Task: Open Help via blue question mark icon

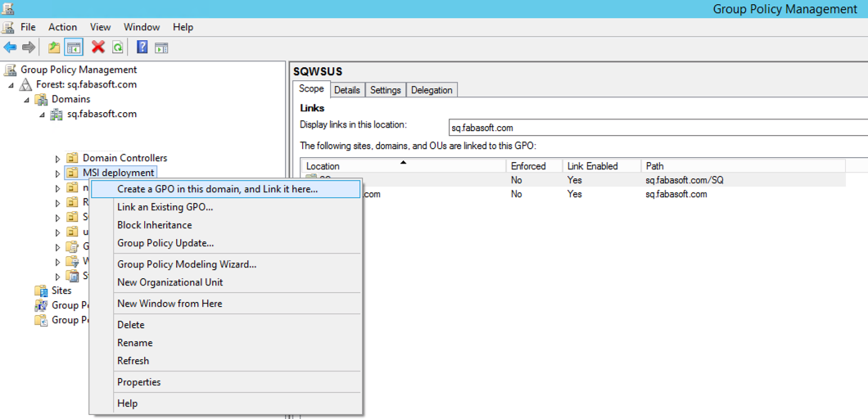Action: (142, 47)
